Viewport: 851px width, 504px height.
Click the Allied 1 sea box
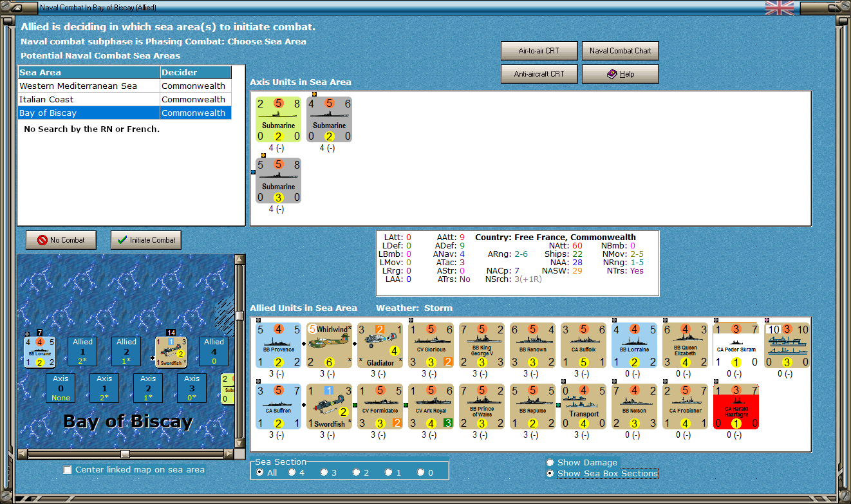click(x=82, y=351)
